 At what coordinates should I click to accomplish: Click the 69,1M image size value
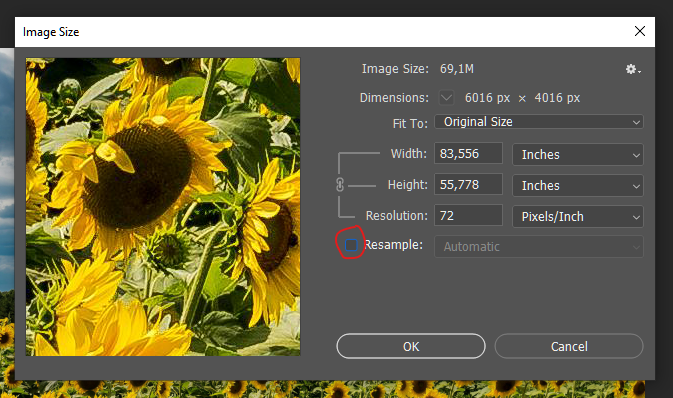tap(457, 69)
